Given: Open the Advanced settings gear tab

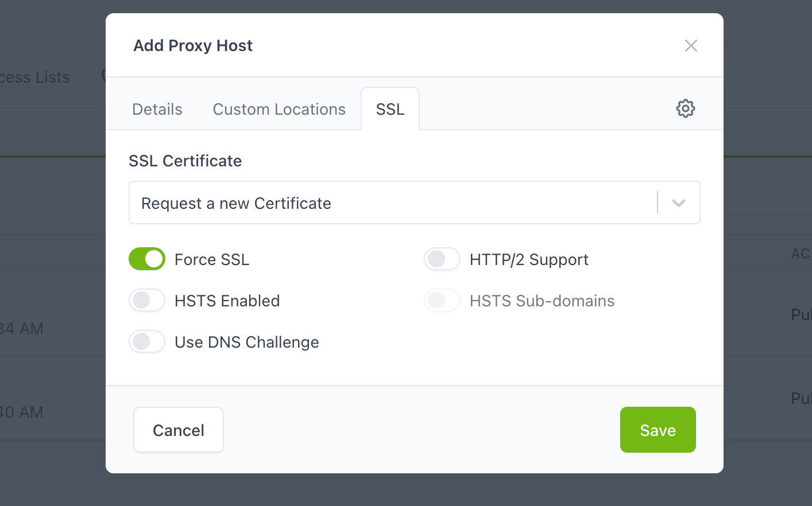Looking at the screenshot, I should coord(685,108).
